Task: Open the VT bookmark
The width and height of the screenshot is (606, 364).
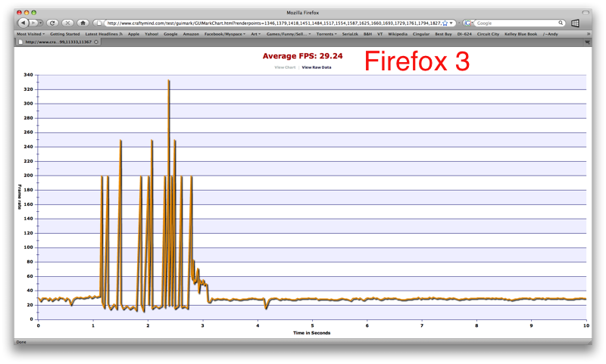Action: 380,34
